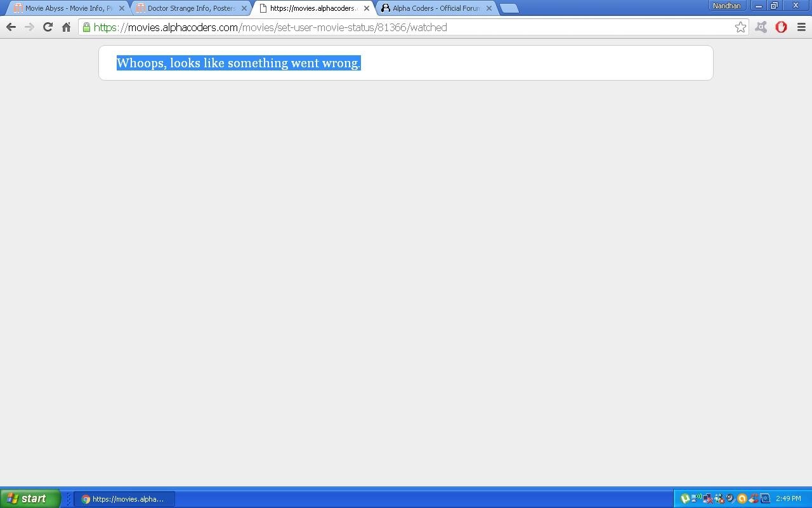
Task: Switch to the Alpha Coders Official Forum tab
Action: [x=435, y=8]
